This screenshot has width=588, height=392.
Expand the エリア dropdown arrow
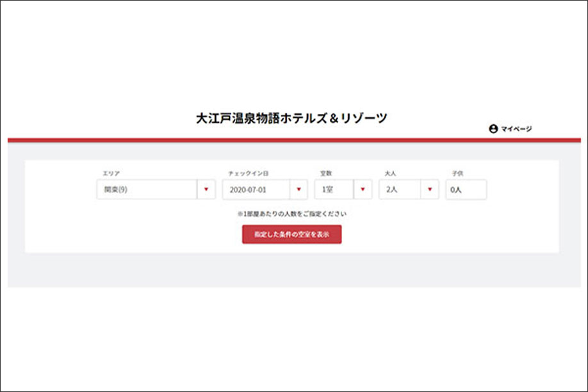(x=206, y=190)
